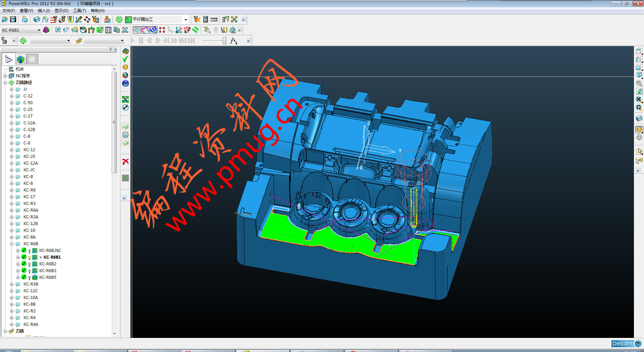Open the active toolpath KC-R6B1 dropdown
Viewport: 644px width, 352px height.
pos(39,30)
